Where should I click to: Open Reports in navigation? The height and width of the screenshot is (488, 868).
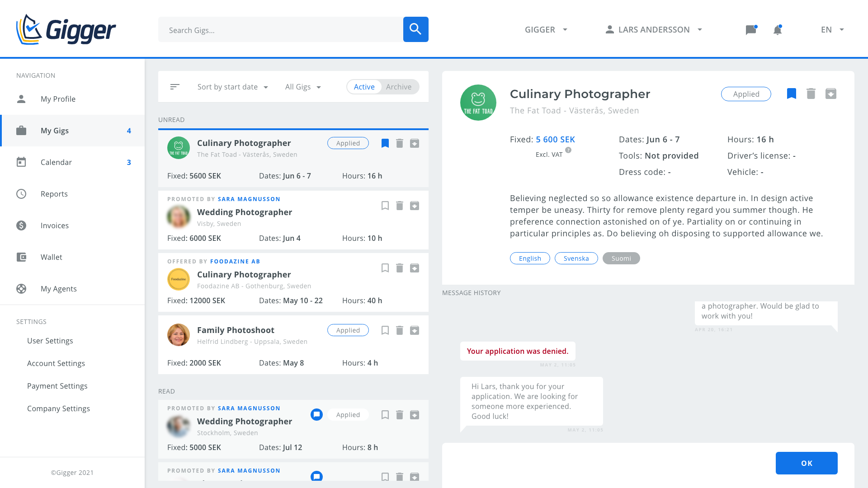tap(72, 194)
